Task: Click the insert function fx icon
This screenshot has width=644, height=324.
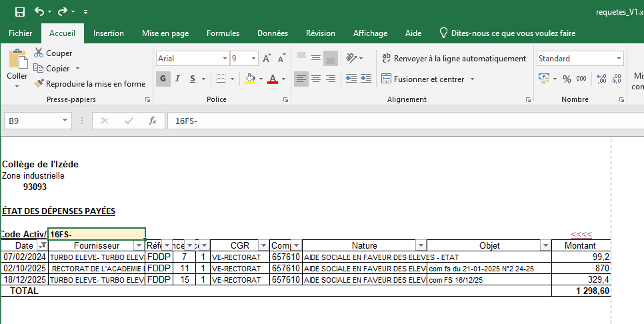Action: tap(153, 121)
